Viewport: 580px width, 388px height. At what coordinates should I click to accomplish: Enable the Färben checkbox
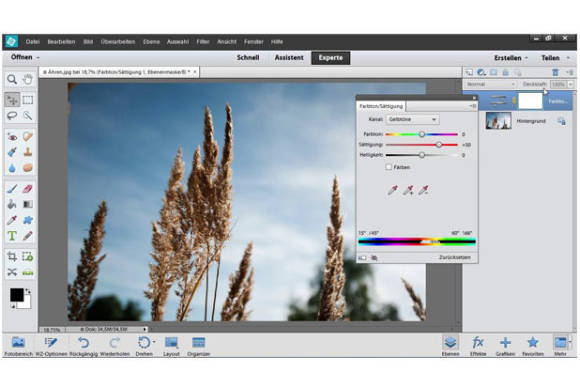389,167
